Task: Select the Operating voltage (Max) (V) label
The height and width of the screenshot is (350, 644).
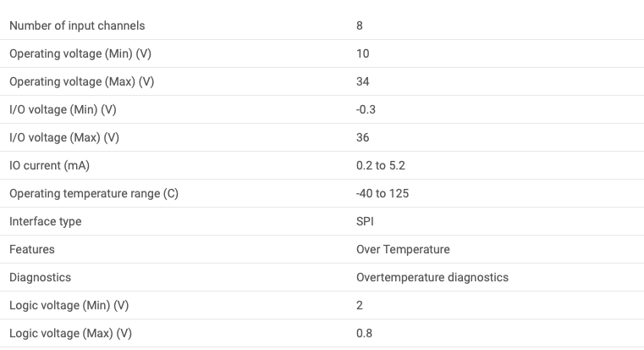Action: coord(82,82)
